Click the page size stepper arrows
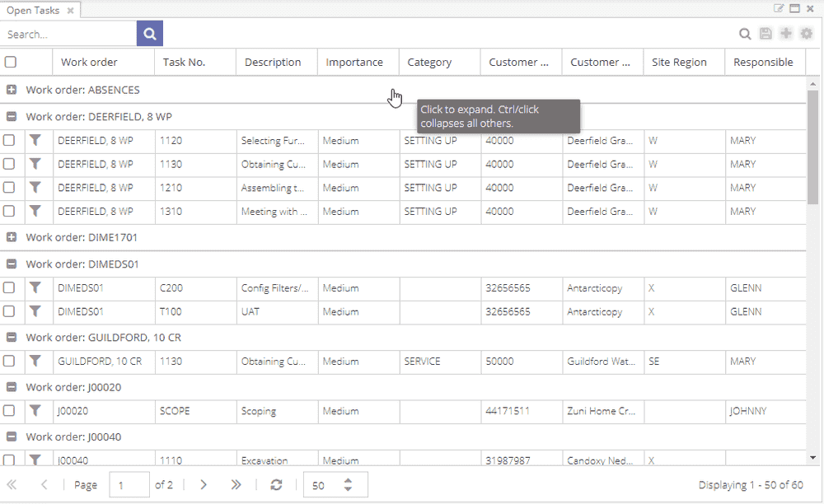824x504 pixels. [348, 484]
